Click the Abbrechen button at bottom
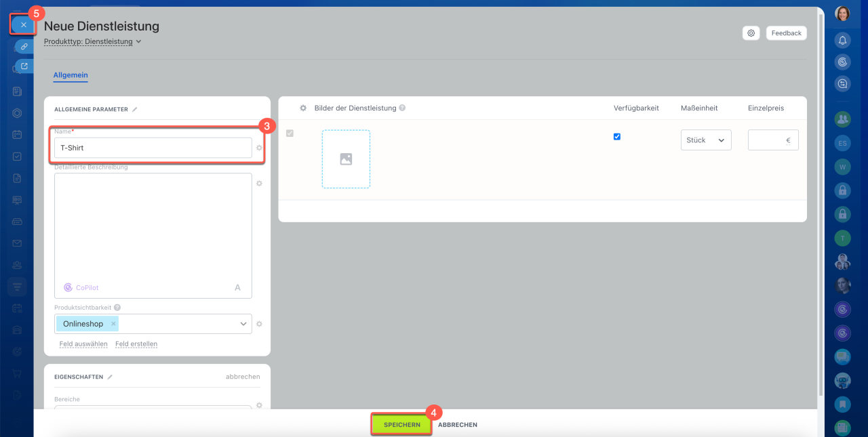The height and width of the screenshot is (437, 868). (x=458, y=425)
